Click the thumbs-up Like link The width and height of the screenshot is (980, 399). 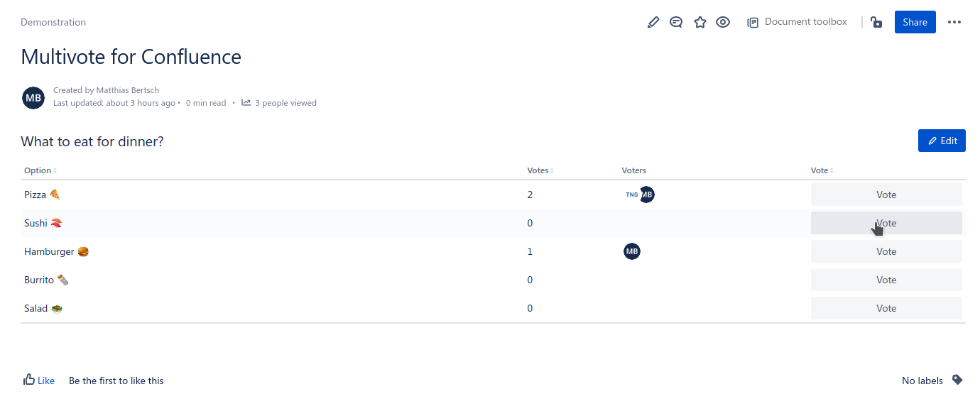(39, 381)
